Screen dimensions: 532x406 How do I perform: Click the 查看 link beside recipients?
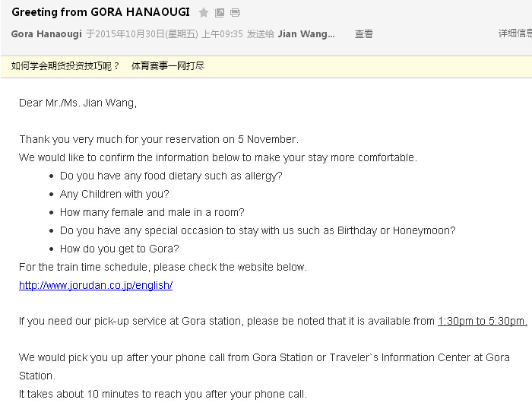click(364, 34)
